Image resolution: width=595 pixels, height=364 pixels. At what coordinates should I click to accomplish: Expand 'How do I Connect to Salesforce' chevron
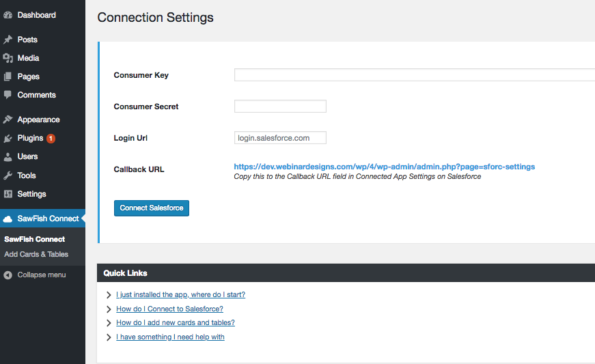point(109,309)
